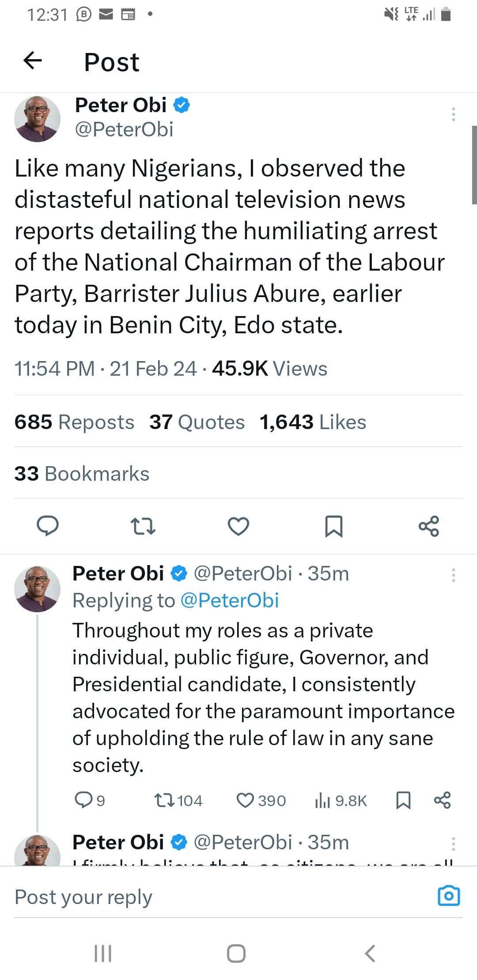Viewport: 477px width, 980px height.
Task: Tap reply speech bubble on main post
Action: [48, 526]
